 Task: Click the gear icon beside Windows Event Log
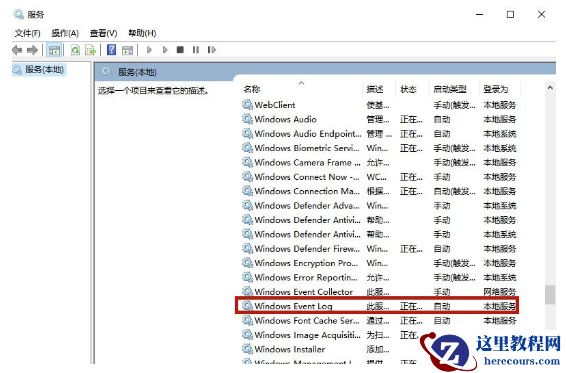247,306
